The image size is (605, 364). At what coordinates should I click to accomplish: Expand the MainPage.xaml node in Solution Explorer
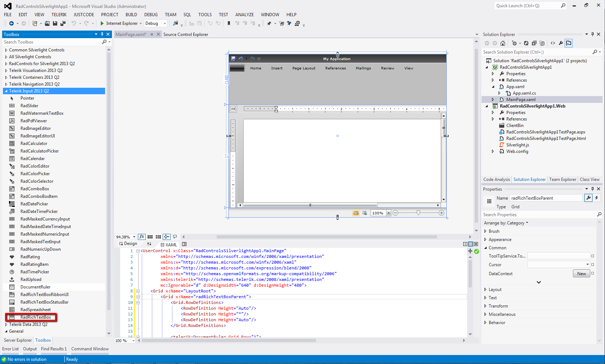[x=493, y=100]
